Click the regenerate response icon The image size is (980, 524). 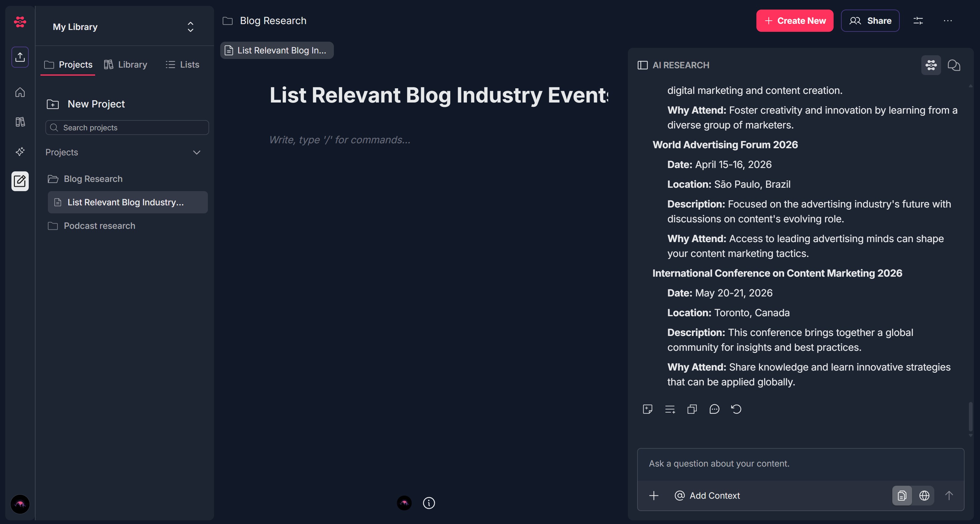736,409
